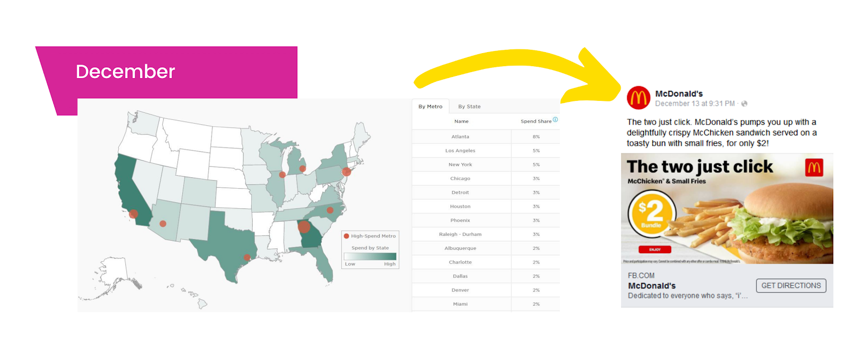Click the McDonald's logo in ad image corner
This screenshot has height=347, width=868.
pos(814,168)
